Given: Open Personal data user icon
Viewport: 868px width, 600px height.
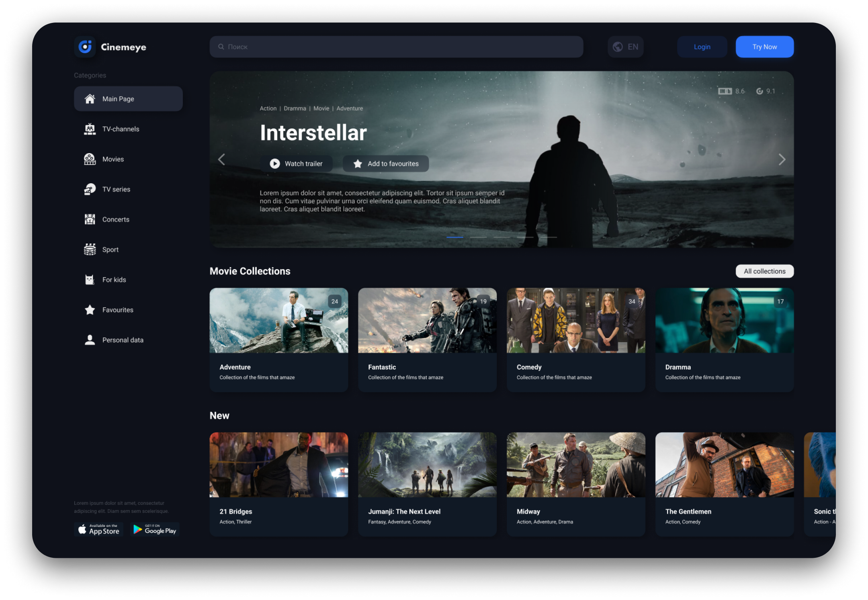Looking at the screenshot, I should point(90,340).
